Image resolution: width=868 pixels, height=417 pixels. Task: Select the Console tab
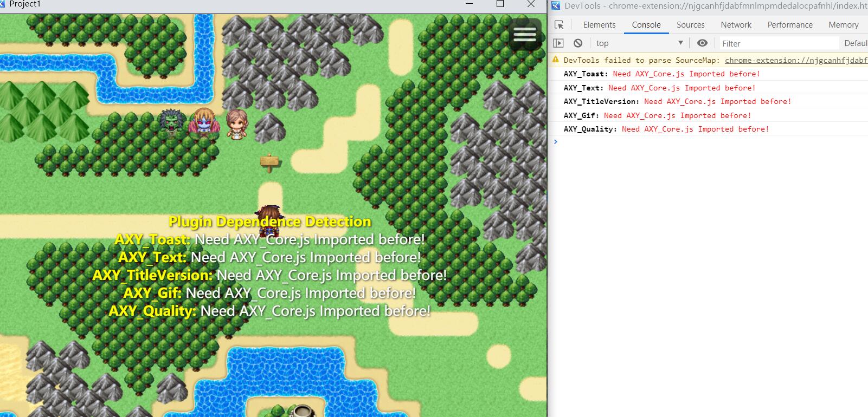[x=646, y=25]
